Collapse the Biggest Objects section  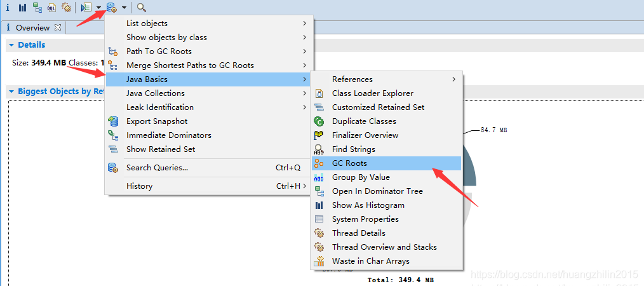[x=11, y=92]
